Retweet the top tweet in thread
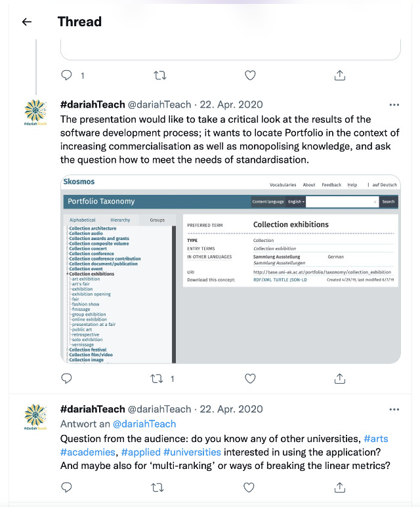The height and width of the screenshot is (507, 420). click(x=159, y=75)
